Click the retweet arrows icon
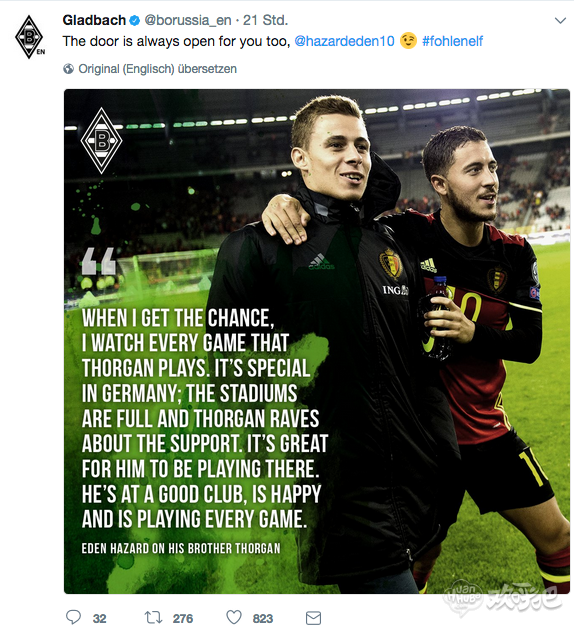The height and width of the screenshot is (631, 574). click(x=153, y=617)
